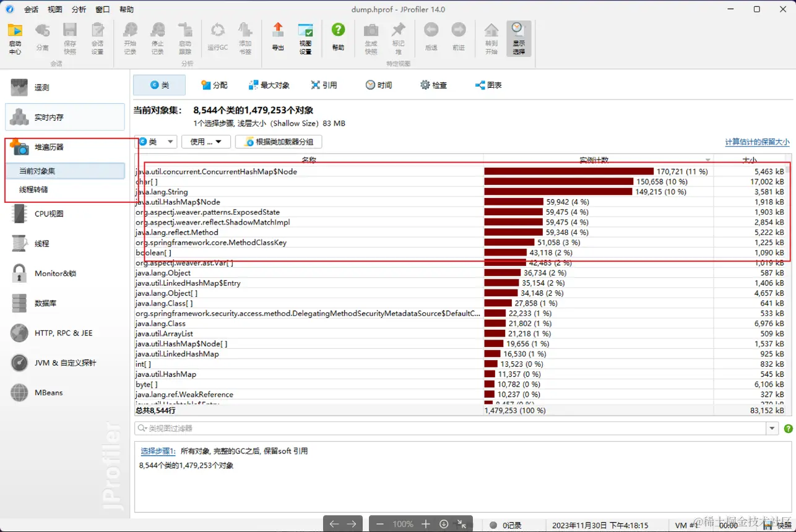Click the zoom-in plus icon in bottom bar
The image size is (796, 532).
tap(426, 524)
